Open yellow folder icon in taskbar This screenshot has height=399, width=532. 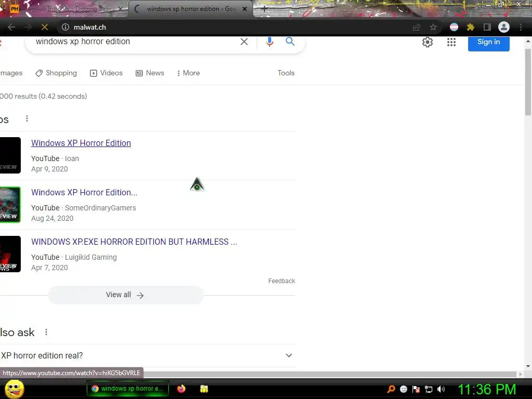coord(204,389)
